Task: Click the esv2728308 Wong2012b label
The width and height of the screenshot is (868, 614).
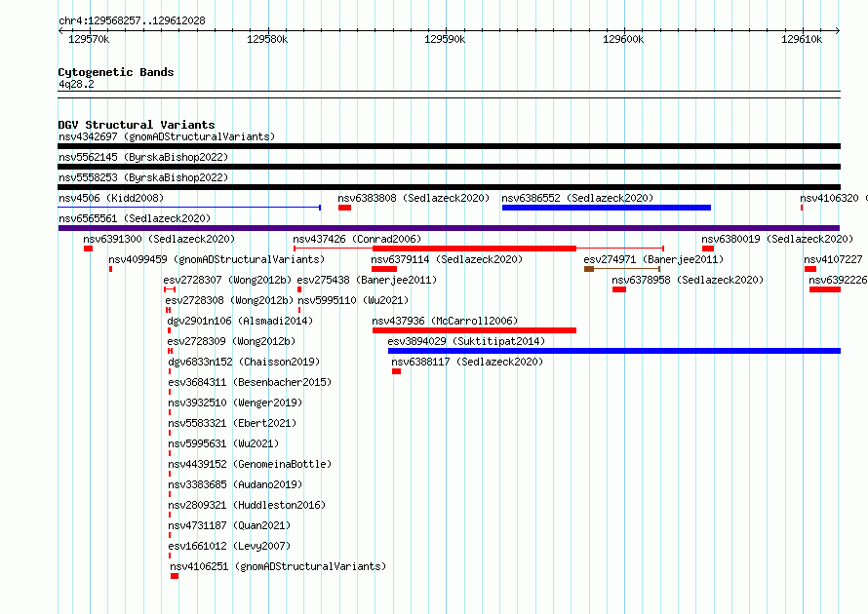Action: pos(229,300)
